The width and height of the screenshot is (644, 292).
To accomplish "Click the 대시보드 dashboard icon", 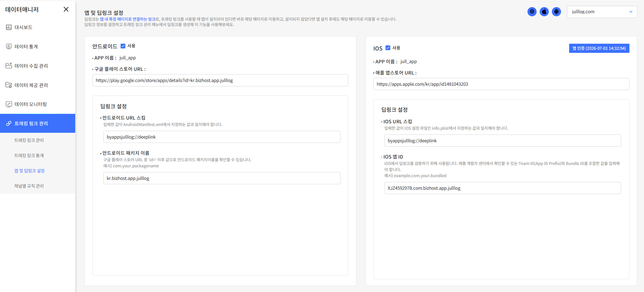I will [9, 27].
